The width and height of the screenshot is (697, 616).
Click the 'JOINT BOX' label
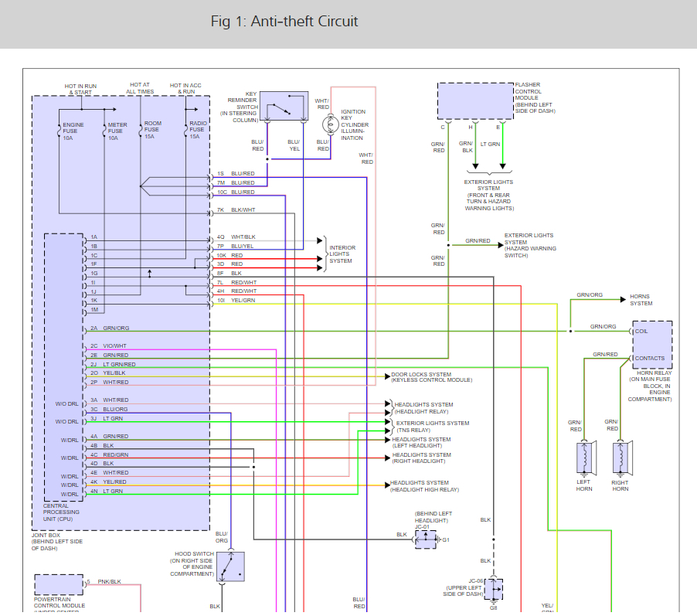46,535
